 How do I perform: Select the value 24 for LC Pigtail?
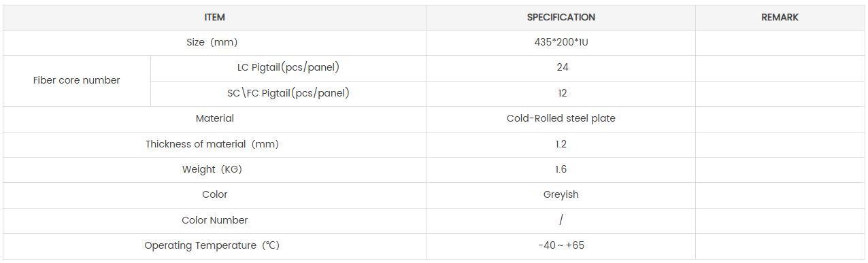point(562,67)
